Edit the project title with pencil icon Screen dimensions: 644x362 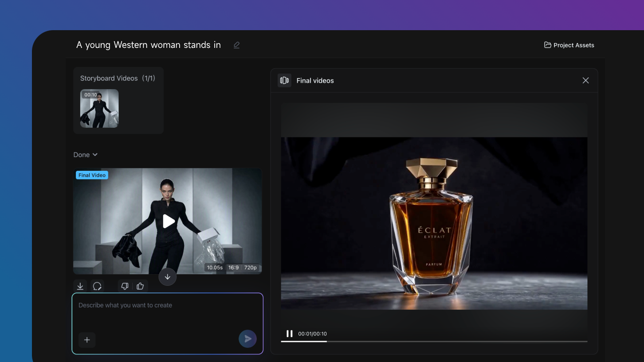(x=237, y=45)
